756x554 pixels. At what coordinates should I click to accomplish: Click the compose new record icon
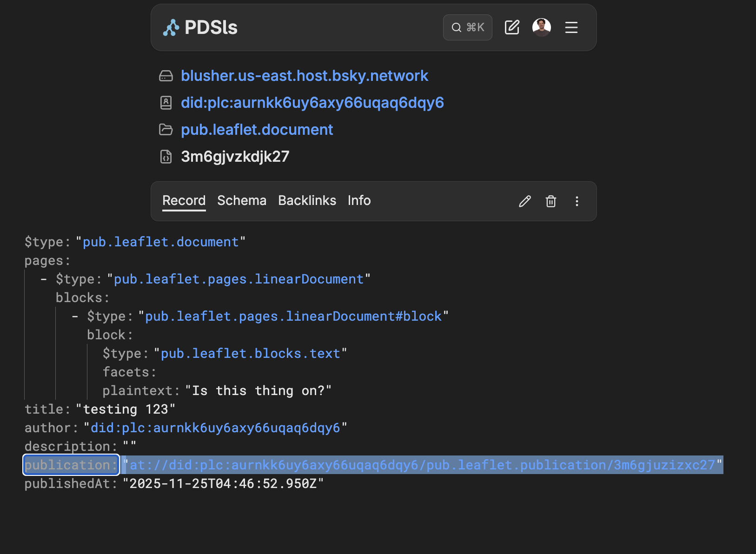512,27
